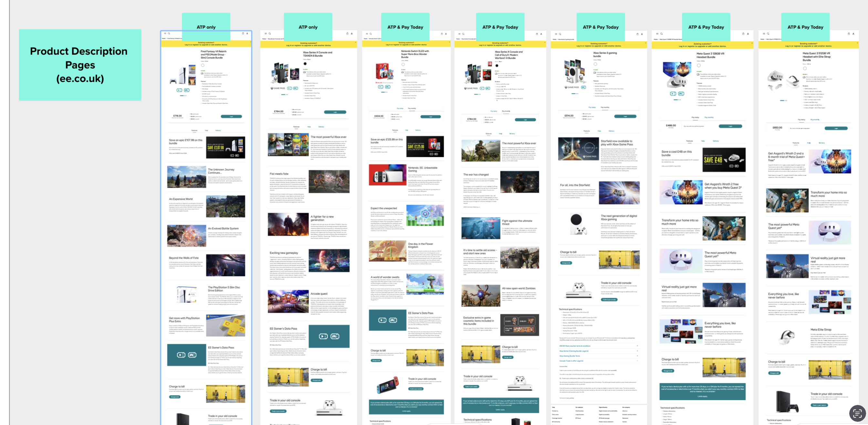
Task: Select Pay monthly tab on Call of Duty page
Action: click(506, 111)
